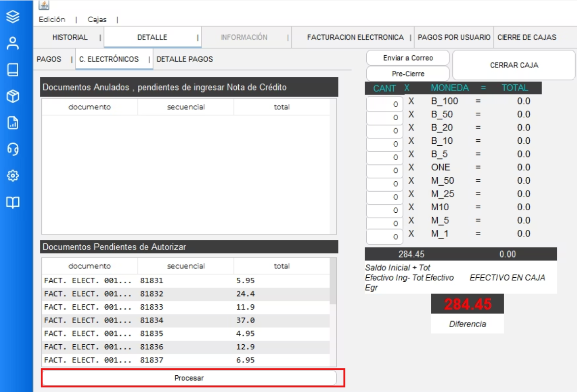
Task: Open the user profile sidebar icon
Action: tap(13, 43)
